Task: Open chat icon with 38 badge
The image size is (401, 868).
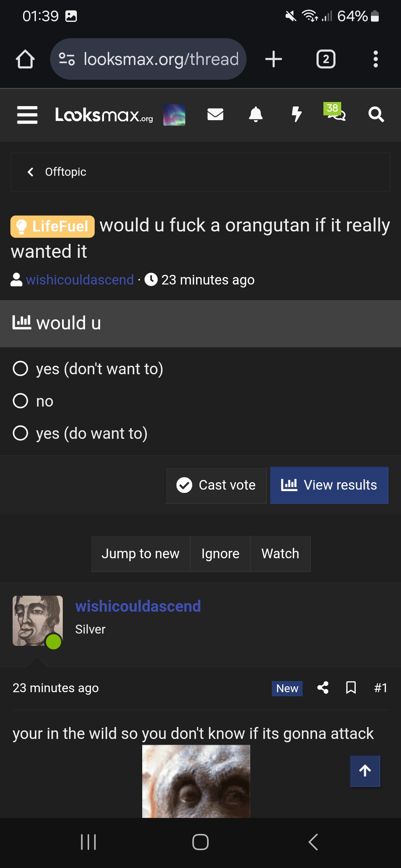Action: point(336,114)
